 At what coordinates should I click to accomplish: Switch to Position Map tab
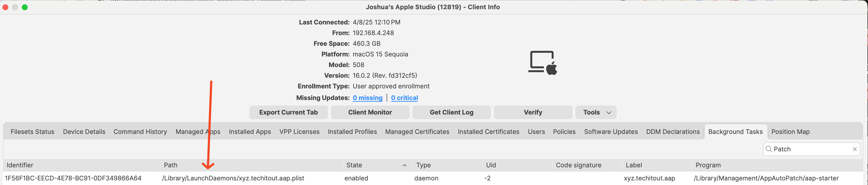790,132
